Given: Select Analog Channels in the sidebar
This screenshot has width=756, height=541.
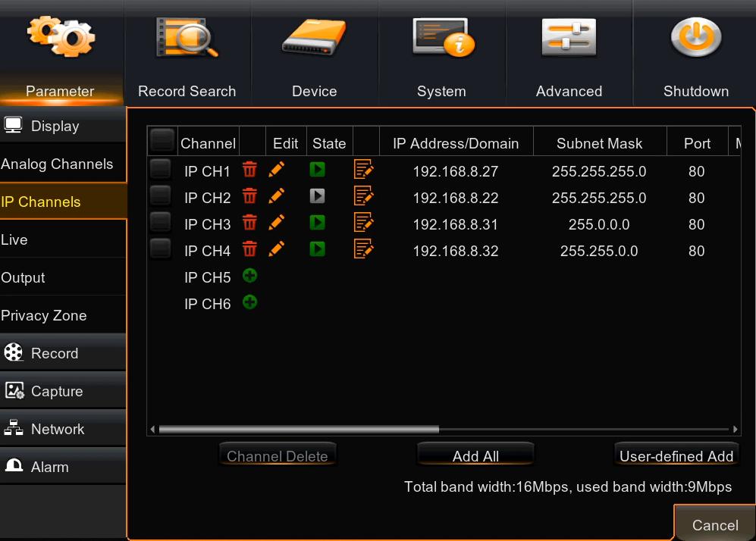Looking at the screenshot, I should [x=63, y=164].
